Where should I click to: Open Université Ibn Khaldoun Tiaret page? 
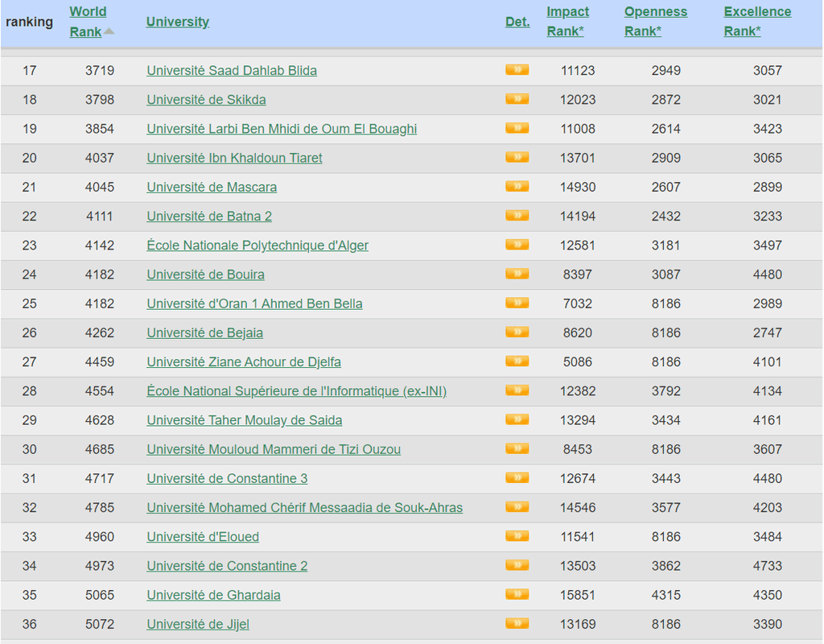(234, 158)
